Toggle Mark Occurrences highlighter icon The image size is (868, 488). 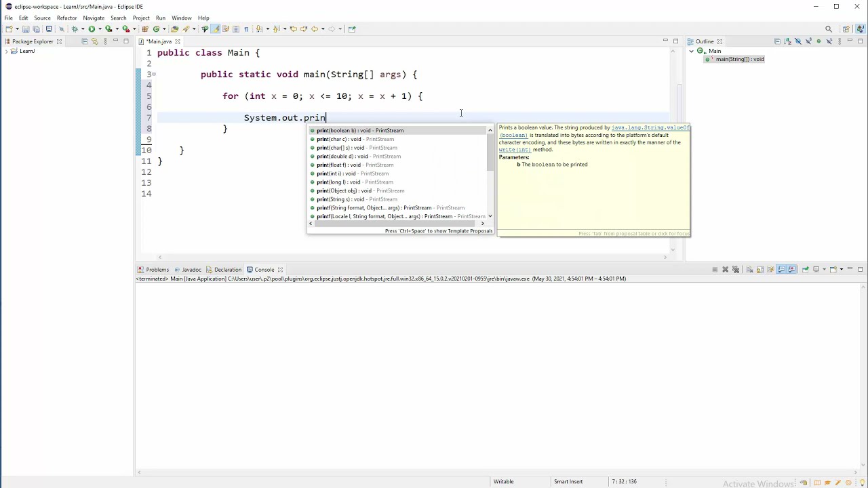pyautogui.click(x=215, y=28)
